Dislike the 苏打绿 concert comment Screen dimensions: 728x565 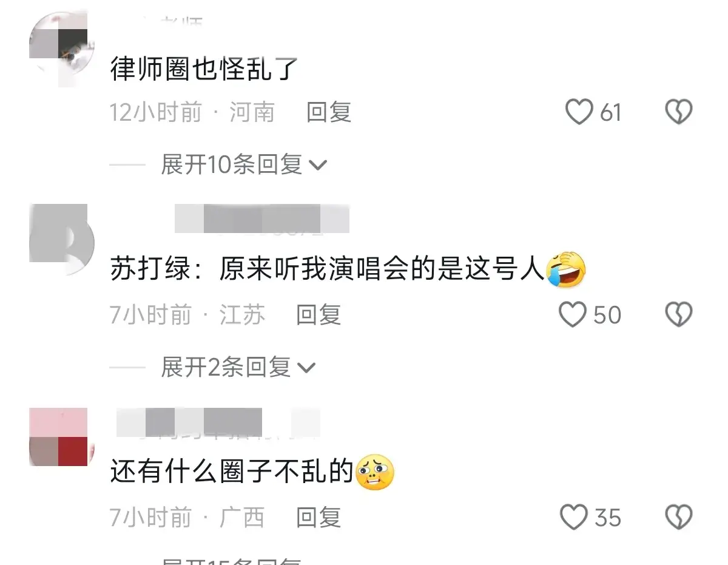point(679,315)
